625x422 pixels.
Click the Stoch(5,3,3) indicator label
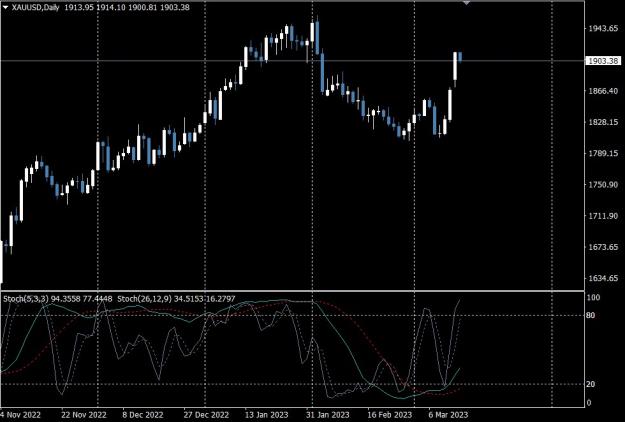point(26,298)
